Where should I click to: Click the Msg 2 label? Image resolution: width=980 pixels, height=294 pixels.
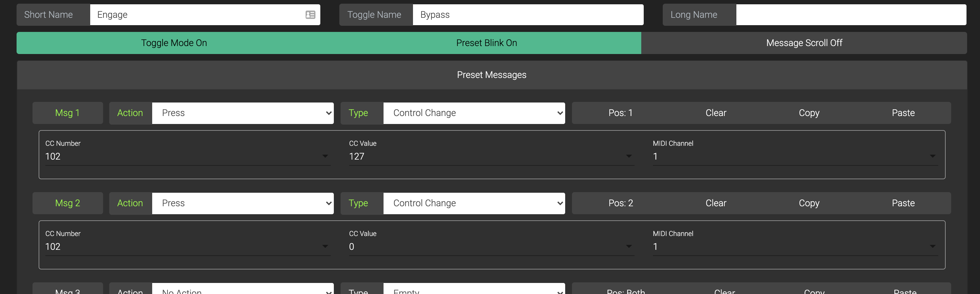pyautogui.click(x=68, y=203)
